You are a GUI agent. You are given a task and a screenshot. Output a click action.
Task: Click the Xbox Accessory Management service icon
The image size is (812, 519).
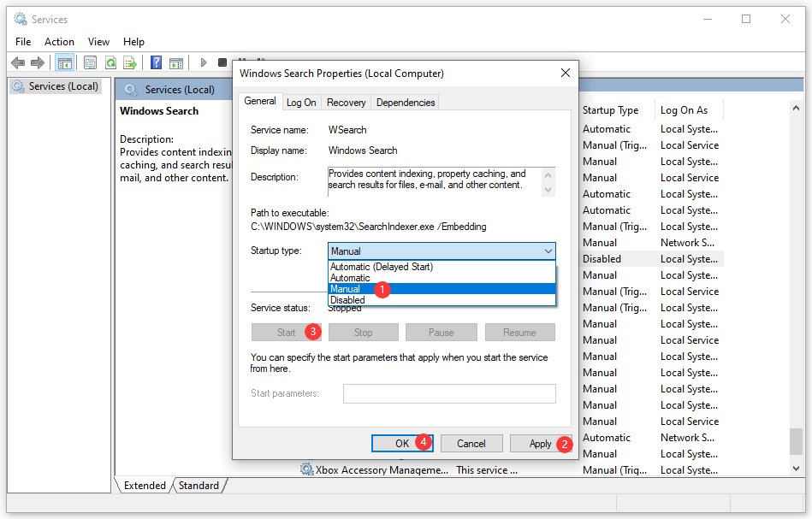(305, 469)
